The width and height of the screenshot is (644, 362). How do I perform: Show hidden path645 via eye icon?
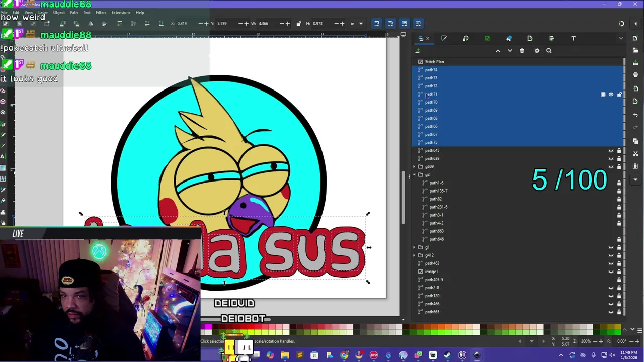pyautogui.click(x=611, y=151)
